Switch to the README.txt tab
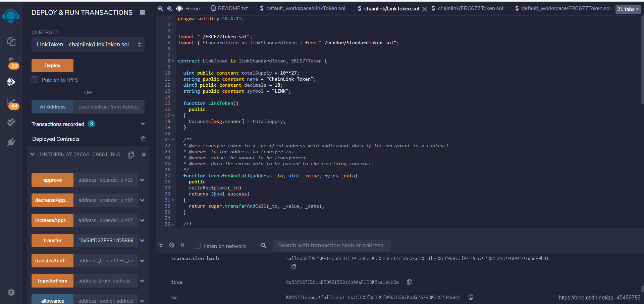Viewport: 644px width, 304px height. coord(230,8)
